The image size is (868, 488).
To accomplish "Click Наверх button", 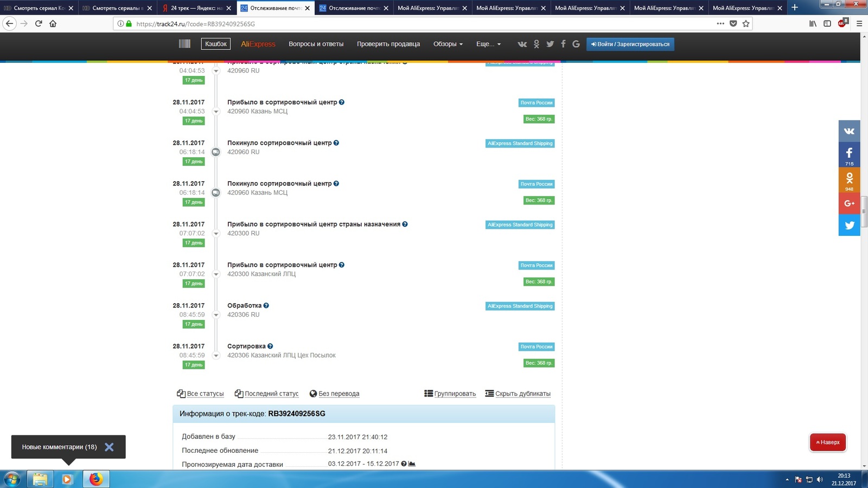I will coord(828,442).
